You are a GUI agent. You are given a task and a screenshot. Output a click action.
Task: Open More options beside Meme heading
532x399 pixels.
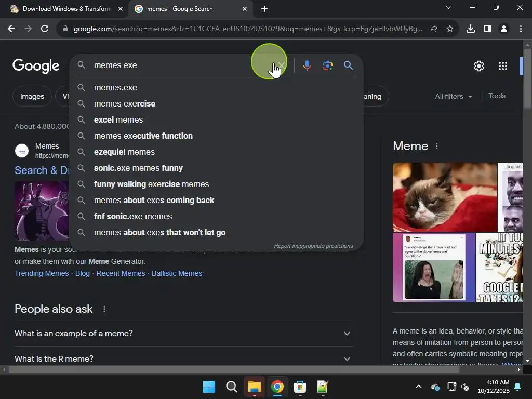pos(437,146)
